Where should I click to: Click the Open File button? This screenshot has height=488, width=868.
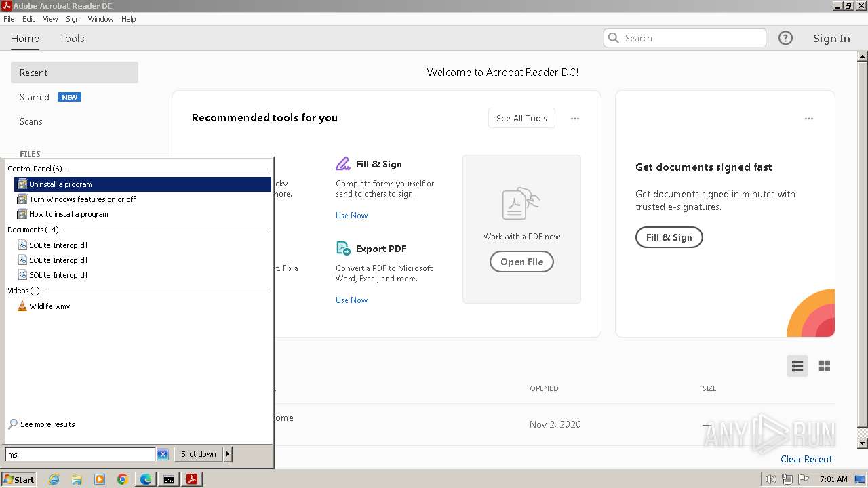tap(521, 262)
